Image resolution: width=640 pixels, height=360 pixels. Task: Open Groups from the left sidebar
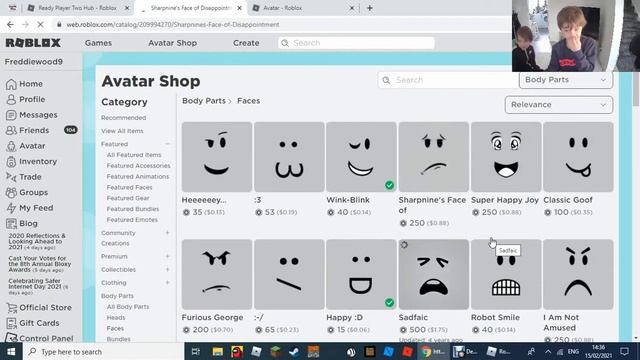pos(27,192)
